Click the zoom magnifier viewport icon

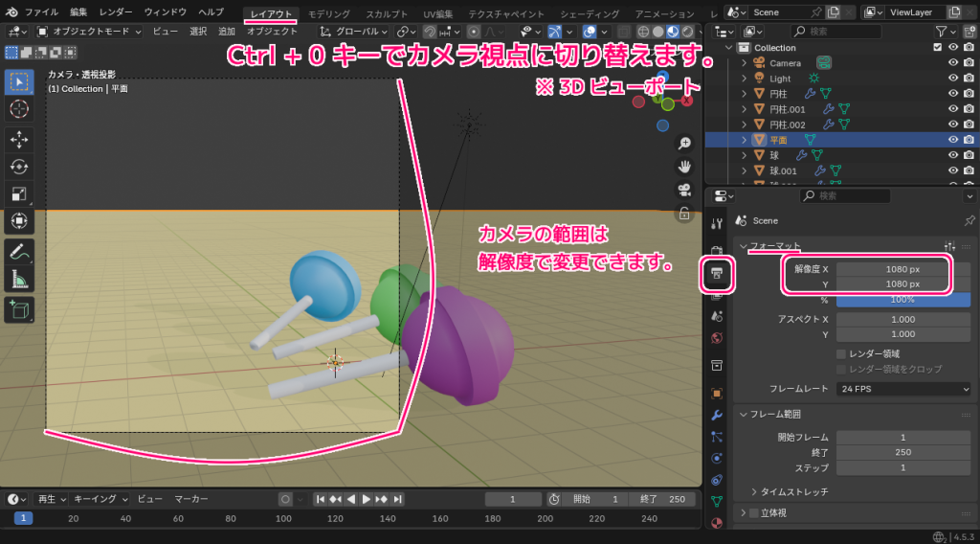684,144
